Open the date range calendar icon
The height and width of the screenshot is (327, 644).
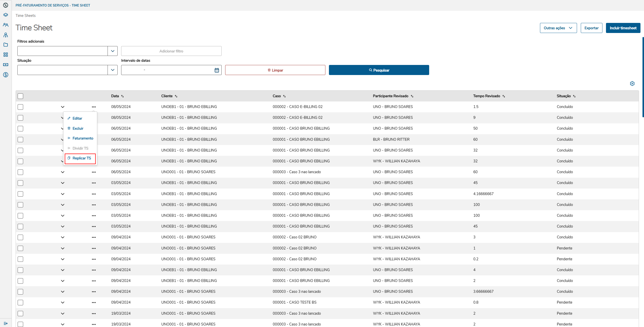tap(217, 70)
